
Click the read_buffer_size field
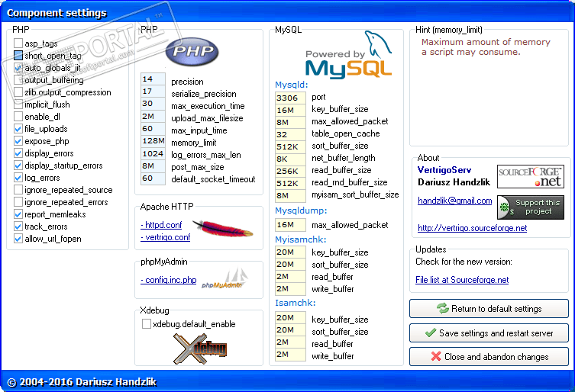pyautogui.click(x=290, y=171)
